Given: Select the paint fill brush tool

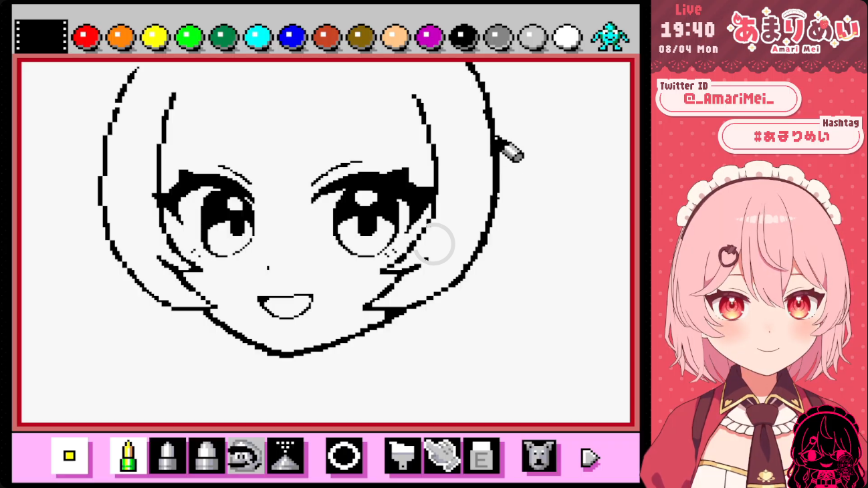Looking at the screenshot, I should tap(403, 456).
